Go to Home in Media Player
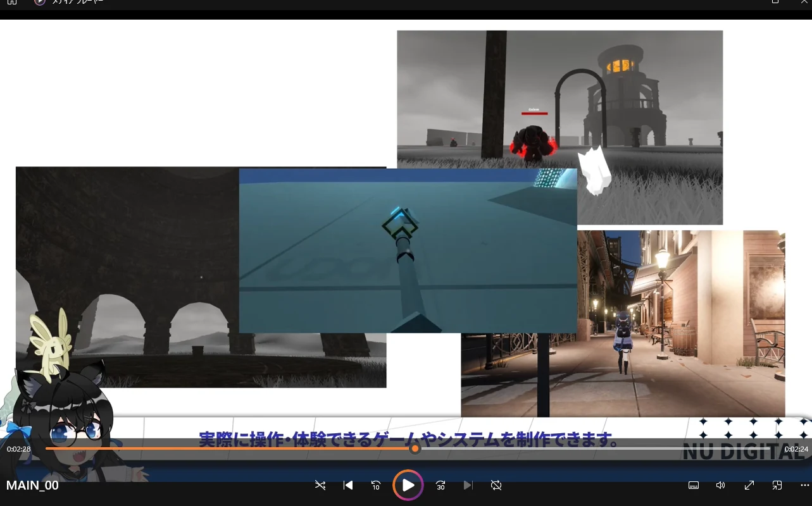The height and width of the screenshot is (506, 812). 12,2
